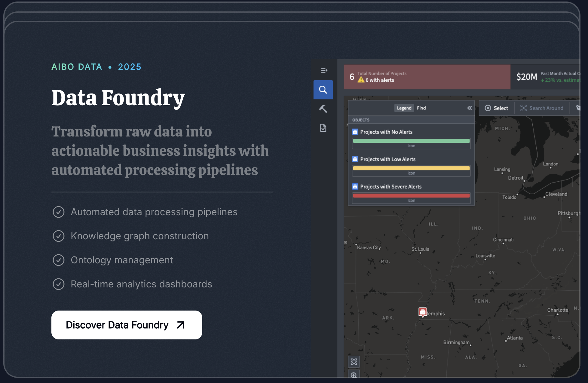Click the zoom-in map control icon
This screenshot has width=588, height=383.
(354, 375)
